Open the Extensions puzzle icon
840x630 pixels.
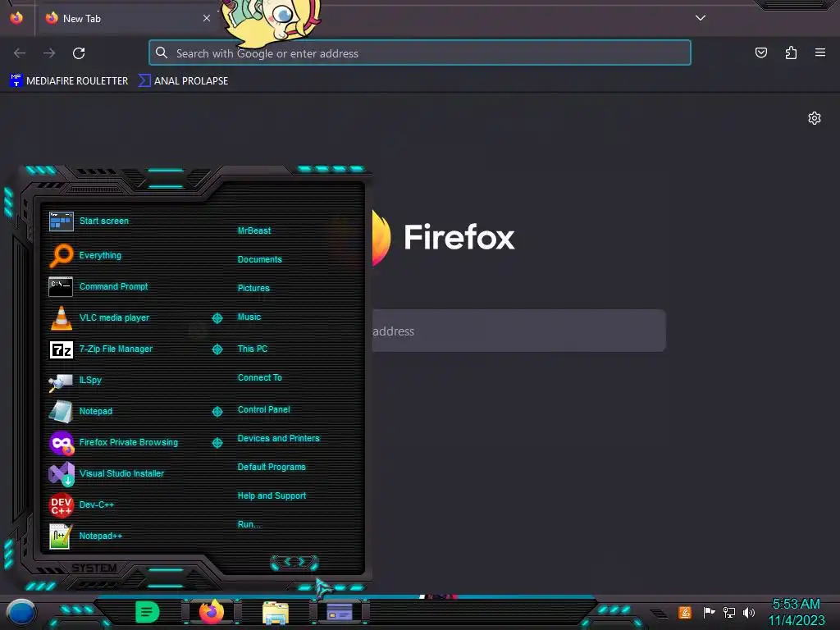tap(791, 52)
